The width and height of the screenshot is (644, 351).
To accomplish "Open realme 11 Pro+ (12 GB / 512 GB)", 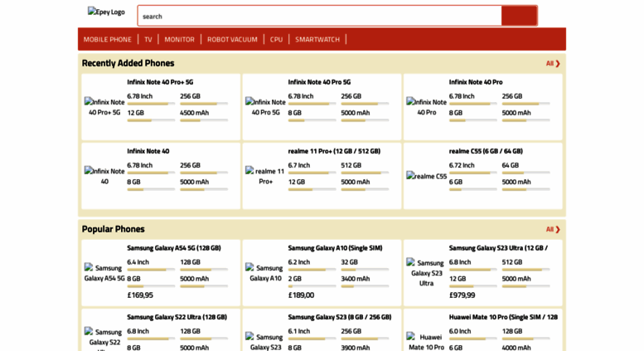I will (334, 151).
